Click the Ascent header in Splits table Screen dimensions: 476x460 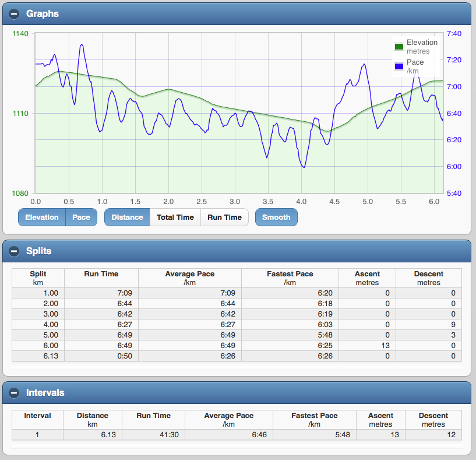(367, 278)
